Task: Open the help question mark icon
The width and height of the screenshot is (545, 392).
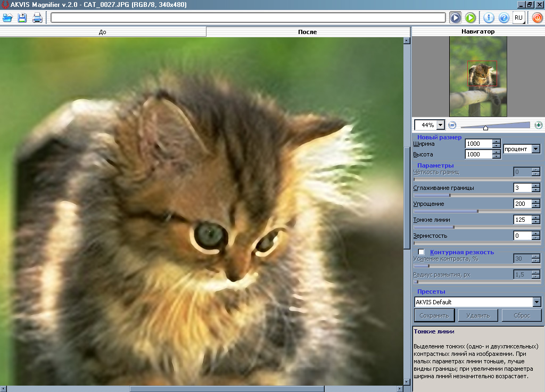Action: click(x=503, y=18)
